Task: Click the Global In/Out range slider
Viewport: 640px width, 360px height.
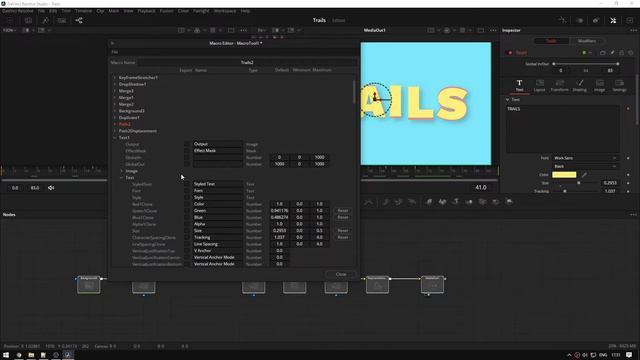Action: pos(585,64)
